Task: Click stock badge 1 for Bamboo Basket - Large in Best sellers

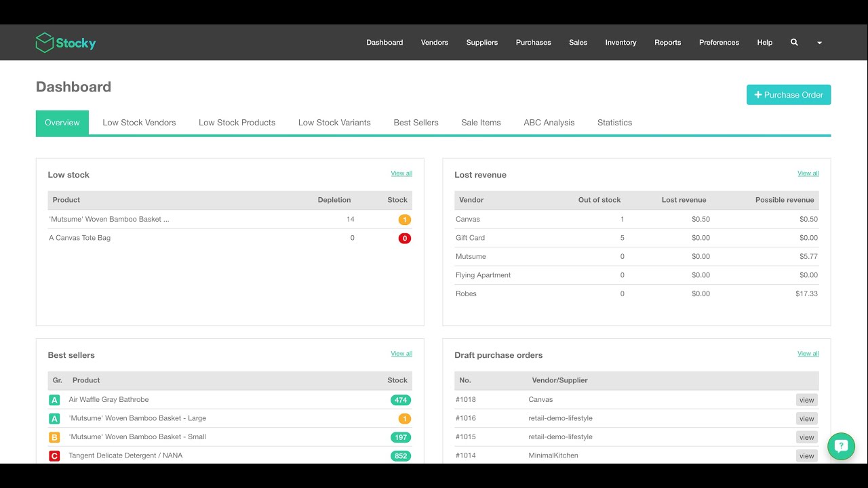Action: click(x=404, y=419)
